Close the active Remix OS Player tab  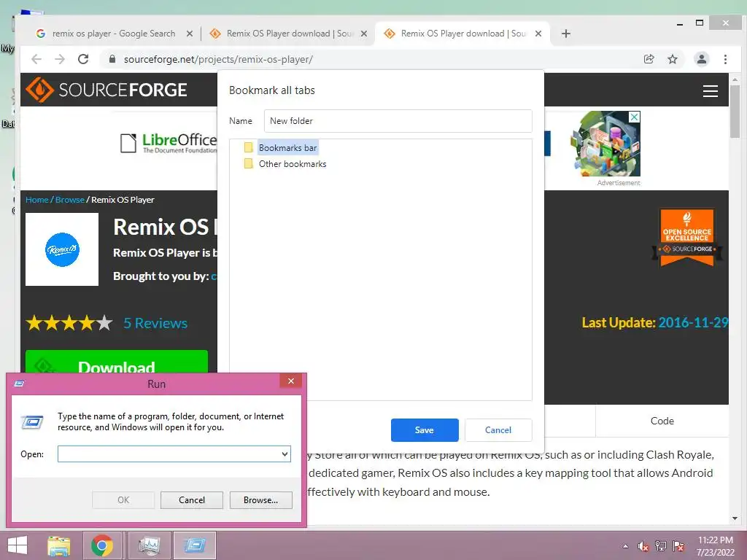tap(538, 34)
